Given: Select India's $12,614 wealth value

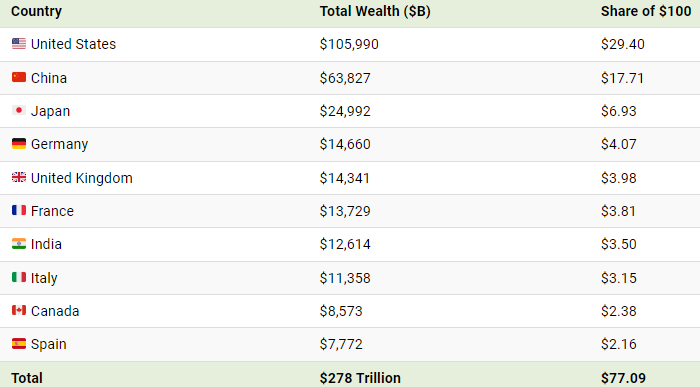Looking at the screenshot, I should coord(345,244).
